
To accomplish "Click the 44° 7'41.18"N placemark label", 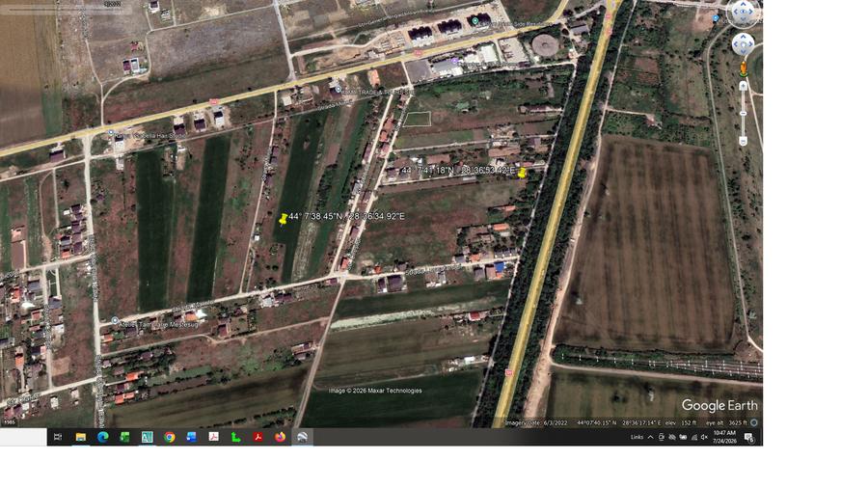I will (x=458, y=170).
